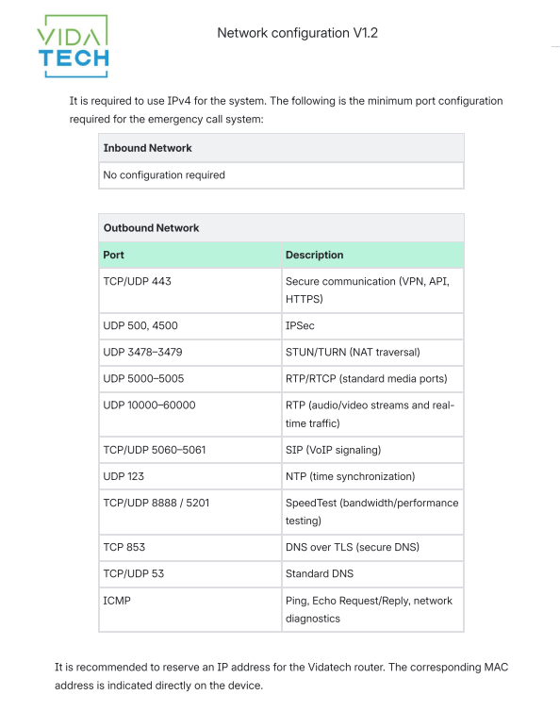Click the Port column header
The width and height of the screenshot is (560, 728).
click(189, 255)
